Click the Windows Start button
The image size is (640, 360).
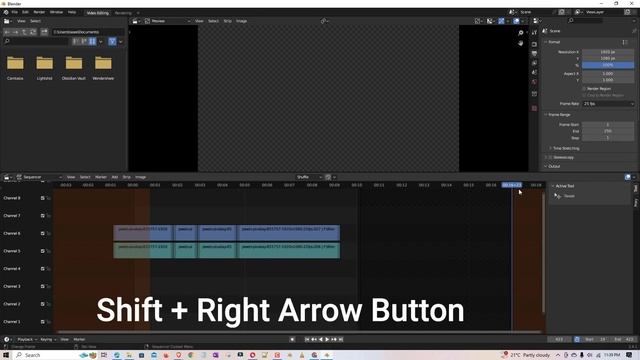6,355
